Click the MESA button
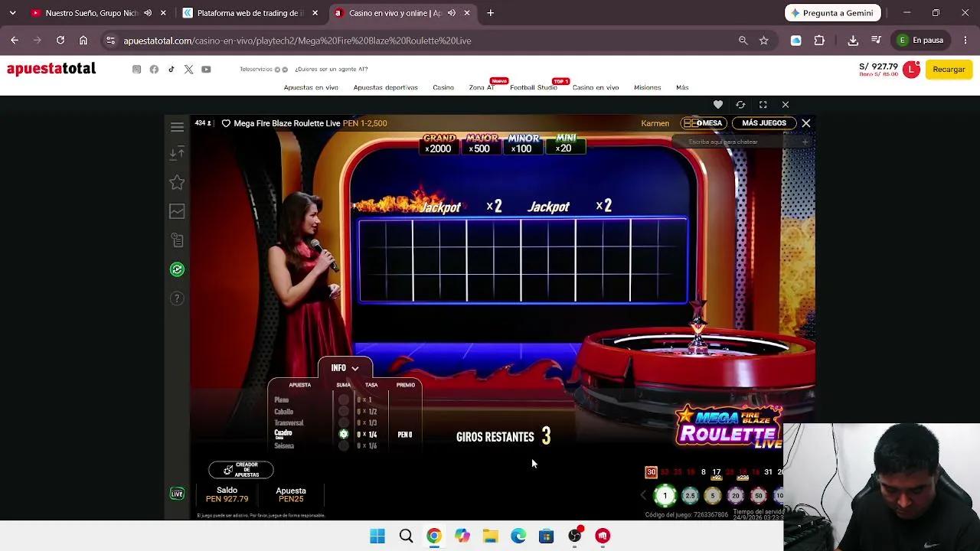Image resolution: width=980 pixels, height=551 pixels. click(x=703, y=123)
